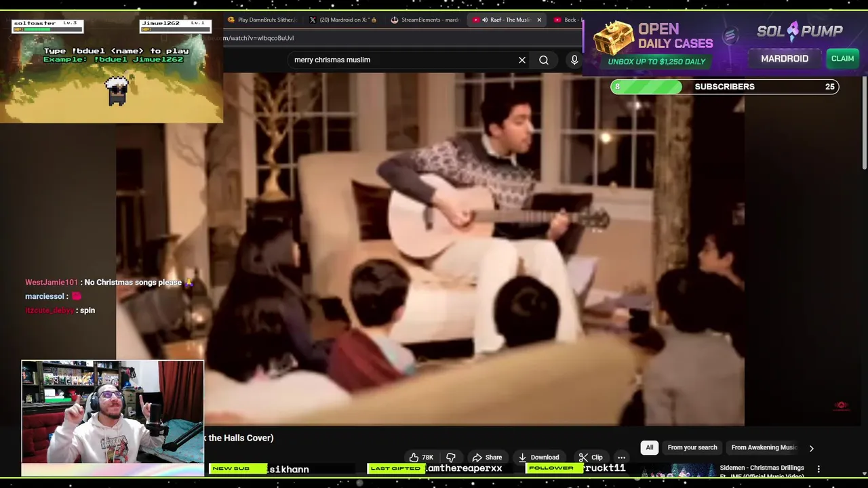Like the video showing 78K
This screenshot has height=488, width=868.
pos(421,457)
